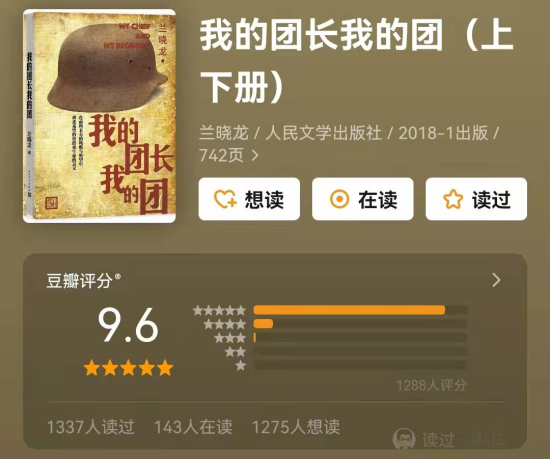This screenshot has width=550, height=459.
Task: Open the book cover thumbnail
Action: tap(99, 116)
